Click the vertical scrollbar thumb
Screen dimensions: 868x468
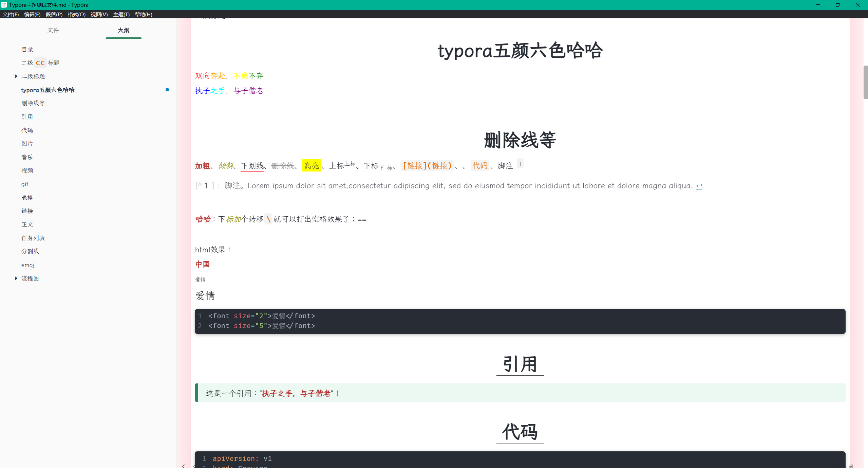[x=866, y=82]
